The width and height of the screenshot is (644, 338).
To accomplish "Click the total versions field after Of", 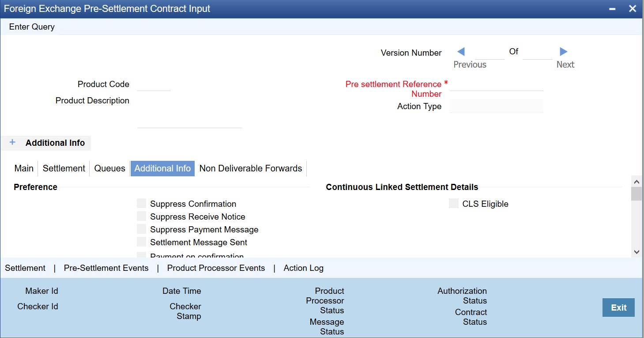I will (x=538, y=53).
